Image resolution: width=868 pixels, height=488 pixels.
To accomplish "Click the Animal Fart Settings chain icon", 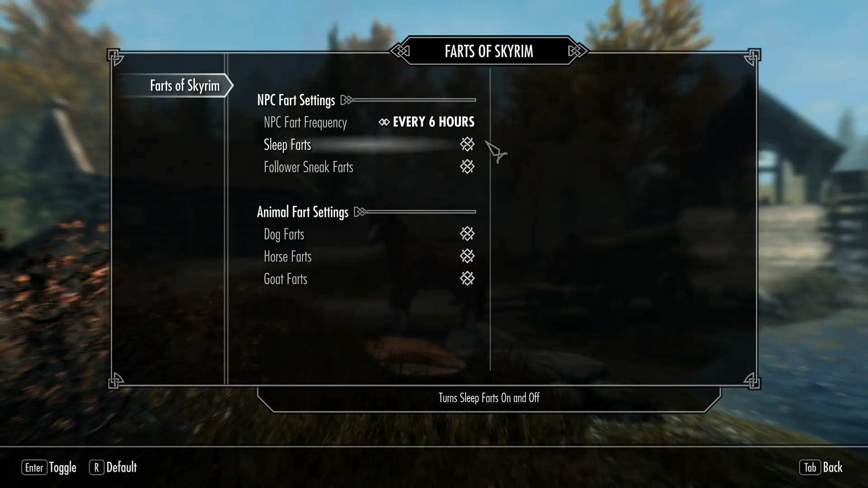I will (x=361, y=212).
